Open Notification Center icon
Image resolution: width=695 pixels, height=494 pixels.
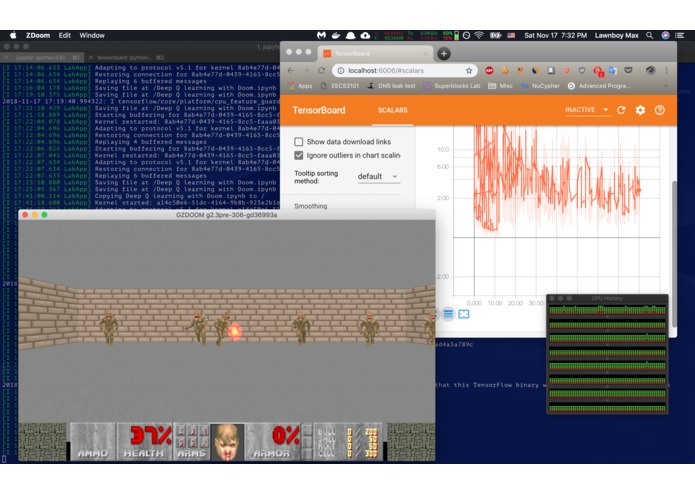679,35
